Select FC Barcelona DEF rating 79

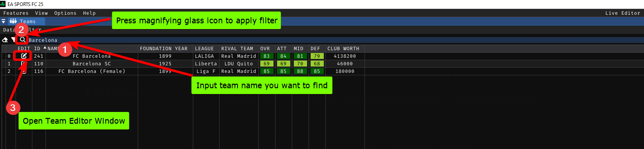tap(317, 56)
